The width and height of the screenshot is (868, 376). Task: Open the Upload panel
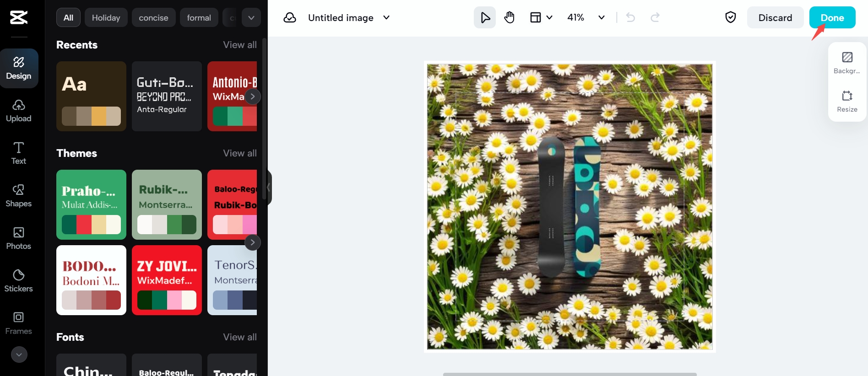pyautogui.click(x=19, y=111)
